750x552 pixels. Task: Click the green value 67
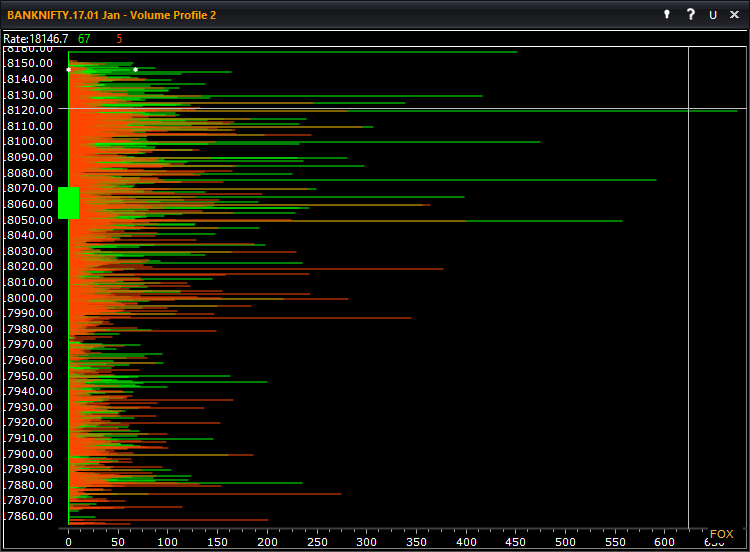pyautogui.click(x=84, y=39)
